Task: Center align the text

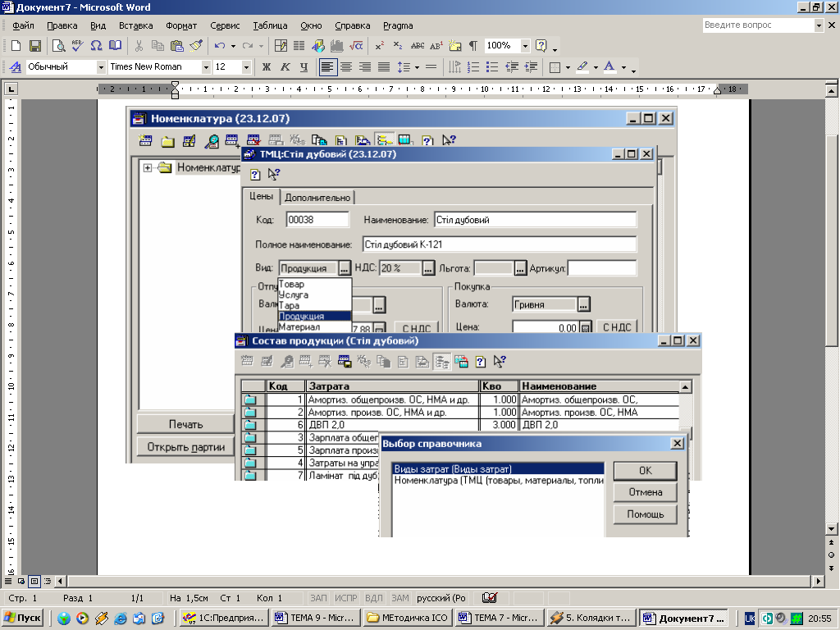Action: tap(346, 67)
